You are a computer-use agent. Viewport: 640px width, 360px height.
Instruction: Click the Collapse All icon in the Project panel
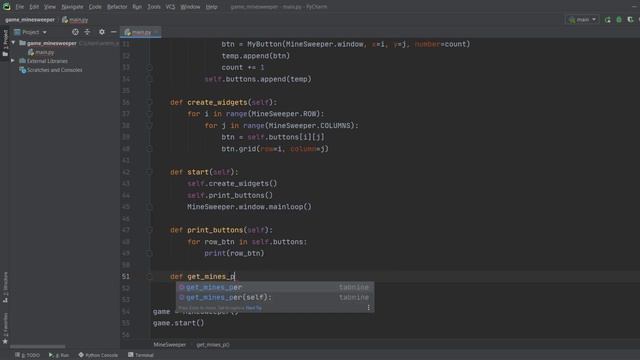(x=87, y=32)
